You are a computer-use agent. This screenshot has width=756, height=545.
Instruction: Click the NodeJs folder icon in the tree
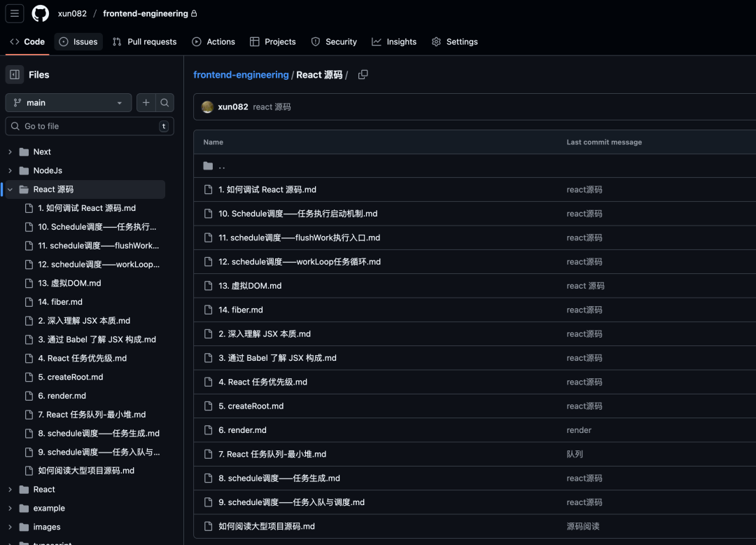coord(24,171)
